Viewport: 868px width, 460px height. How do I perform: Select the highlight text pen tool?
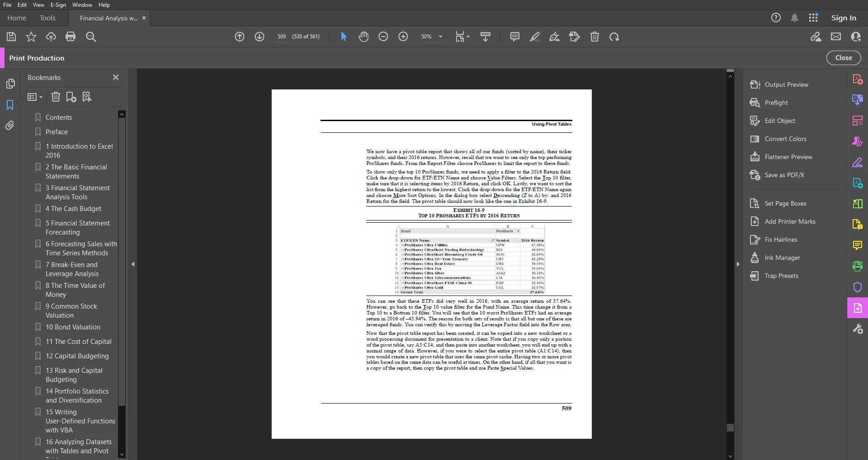pyautogui.click(x=535, y=37)
